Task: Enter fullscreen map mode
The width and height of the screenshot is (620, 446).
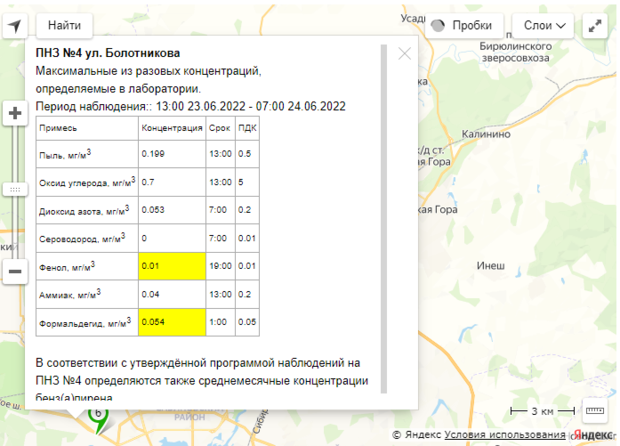Action: 596,25
